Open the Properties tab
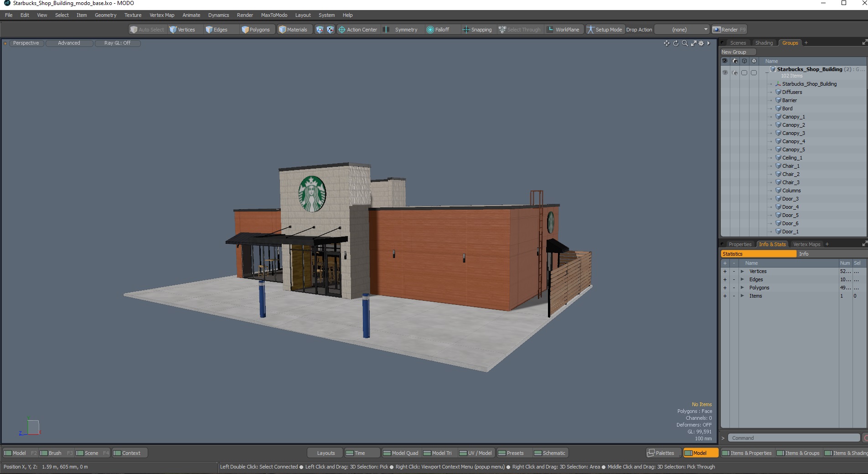The width and height of the screenshot is (868, 474). [739, 244]
